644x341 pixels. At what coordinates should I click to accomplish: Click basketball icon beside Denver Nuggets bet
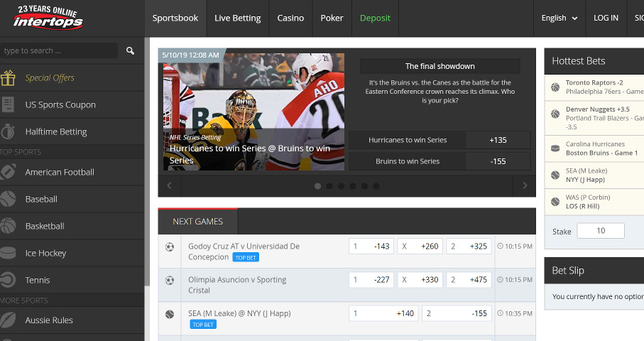point(555,114)
